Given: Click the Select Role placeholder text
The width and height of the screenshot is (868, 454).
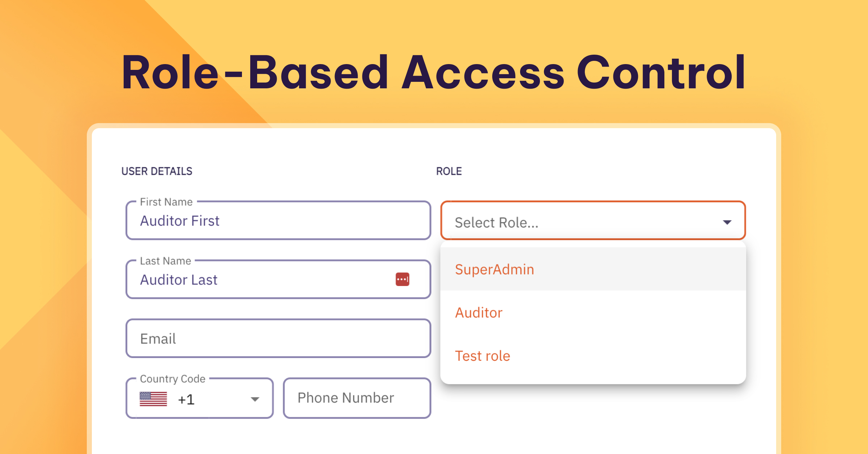Looking at the screenshot, I should tap(496, 222).
